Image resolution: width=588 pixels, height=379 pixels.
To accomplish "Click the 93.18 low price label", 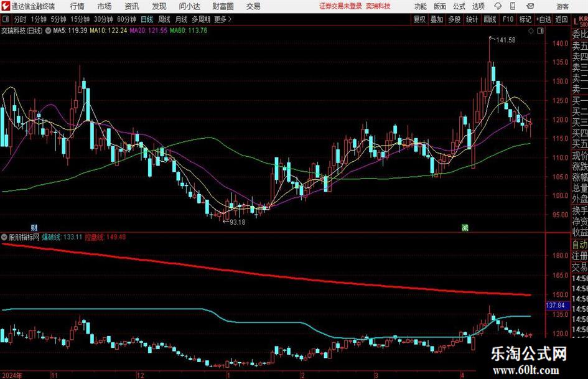I will [x=237, y=222].
